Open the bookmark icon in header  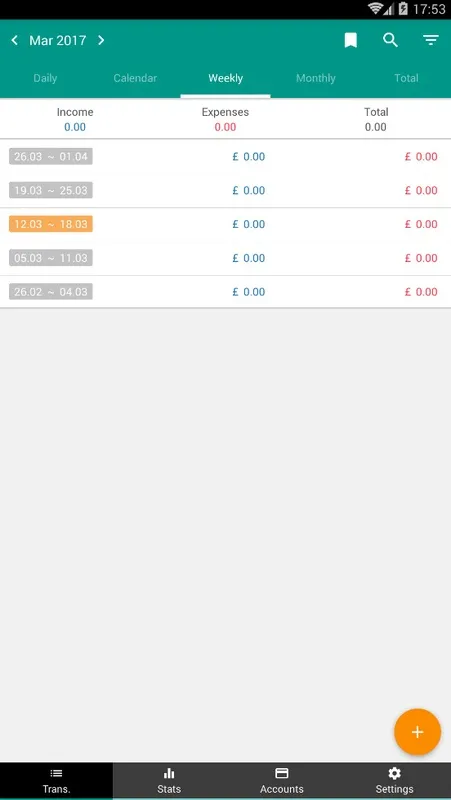point(350,40)
